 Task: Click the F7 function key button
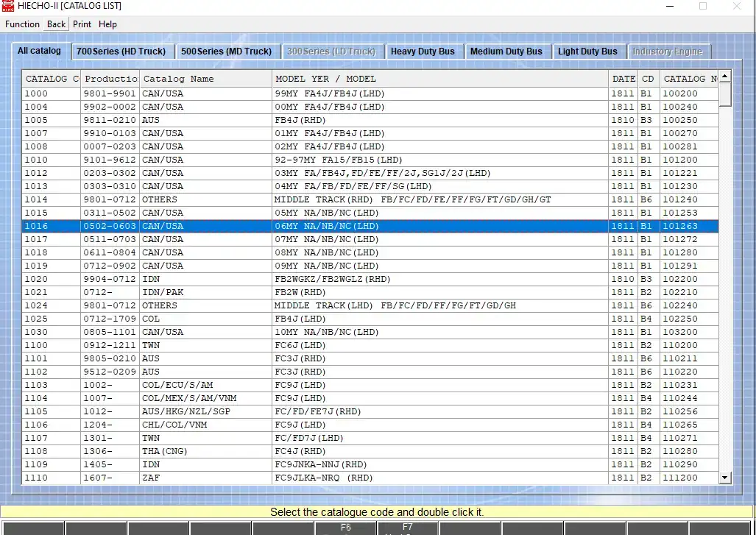click(407, 528)
